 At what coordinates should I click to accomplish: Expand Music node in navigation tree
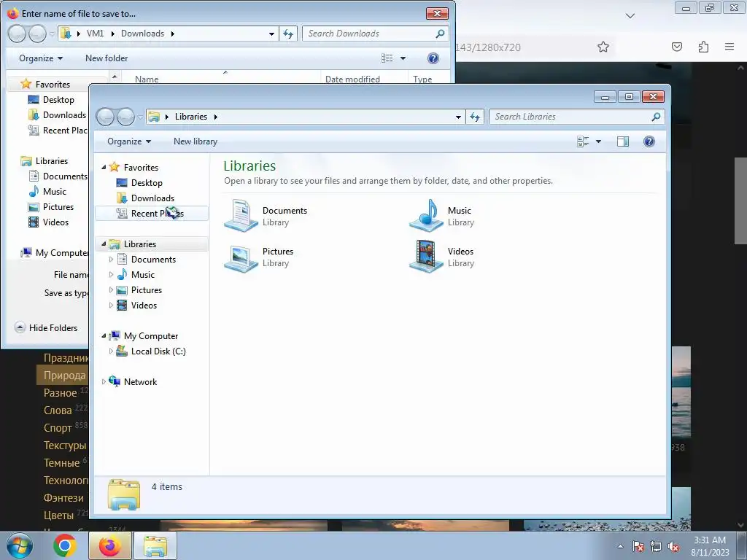[111, 275]
